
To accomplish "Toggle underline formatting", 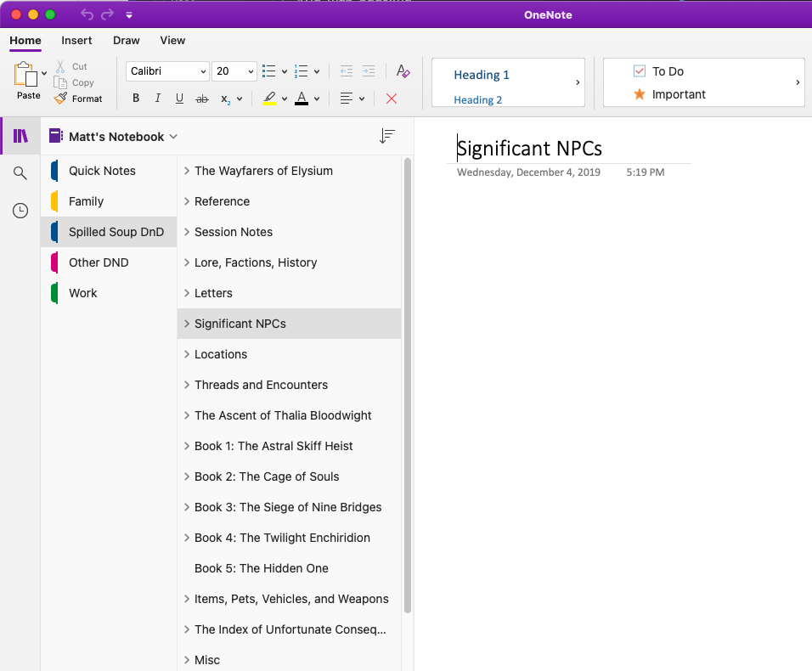I will (x=179, y=99).
